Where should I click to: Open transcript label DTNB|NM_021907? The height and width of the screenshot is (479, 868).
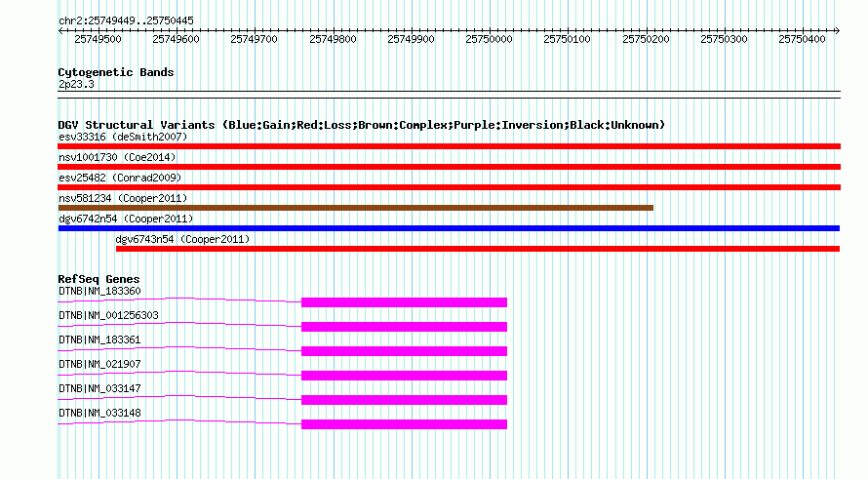pos(99,365)
